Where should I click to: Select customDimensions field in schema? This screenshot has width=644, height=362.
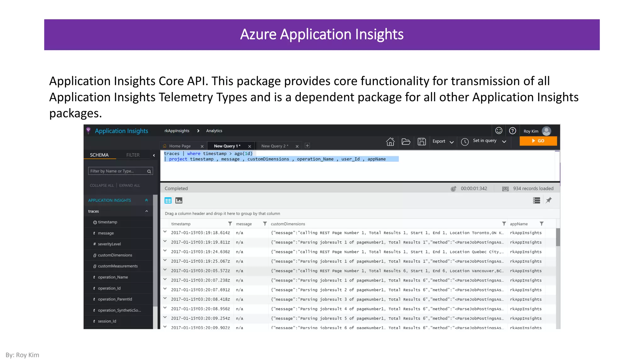coord(115,255)
